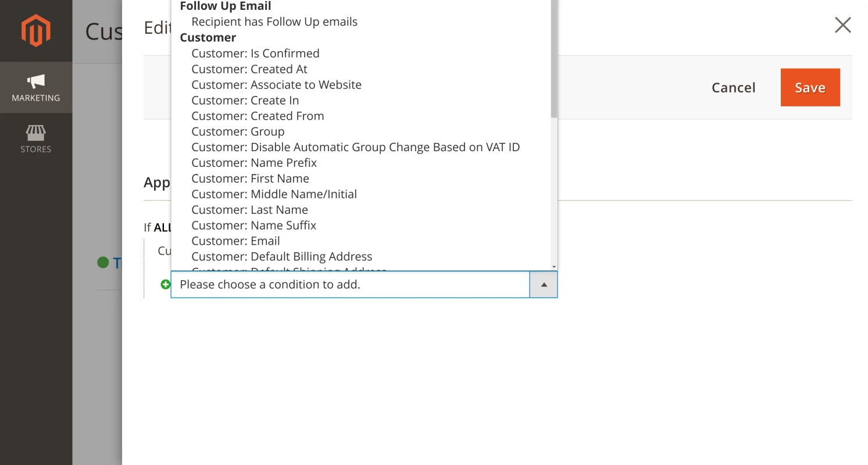This screenshot has width=868, height=465.
Task: Select Customer: First Name from the options
Action: pos(251,178)
